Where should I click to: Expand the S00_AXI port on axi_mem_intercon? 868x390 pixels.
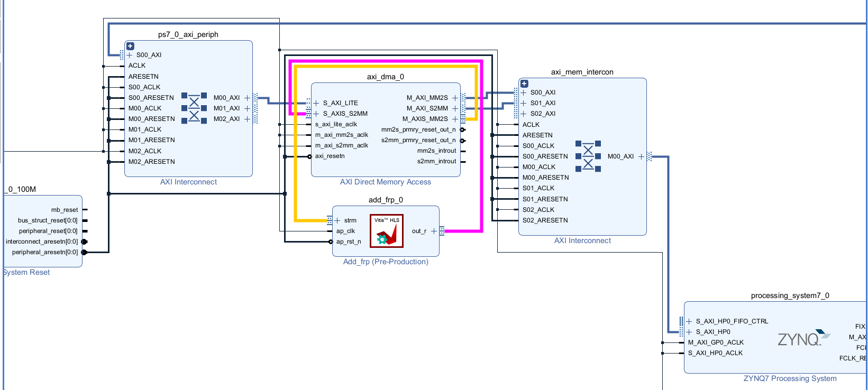pos(524,92)
